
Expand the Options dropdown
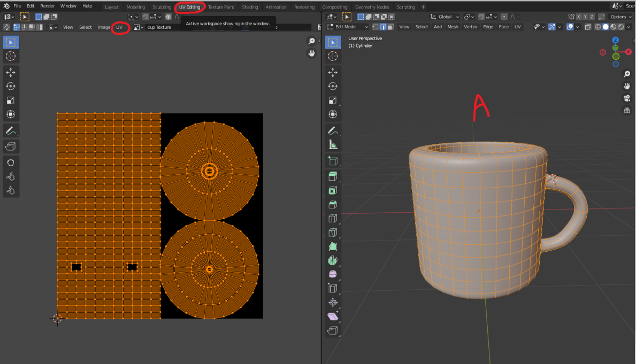coord(620,17)
